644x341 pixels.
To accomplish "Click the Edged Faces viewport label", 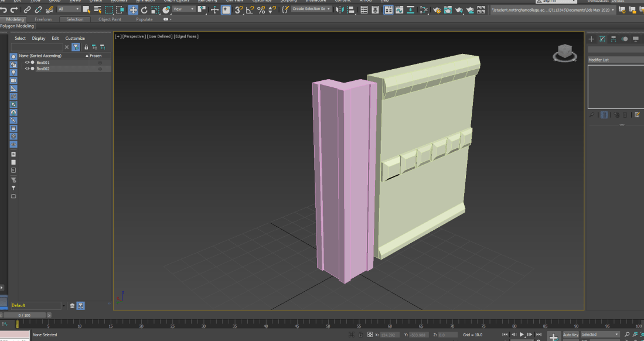I will [186, 36].
